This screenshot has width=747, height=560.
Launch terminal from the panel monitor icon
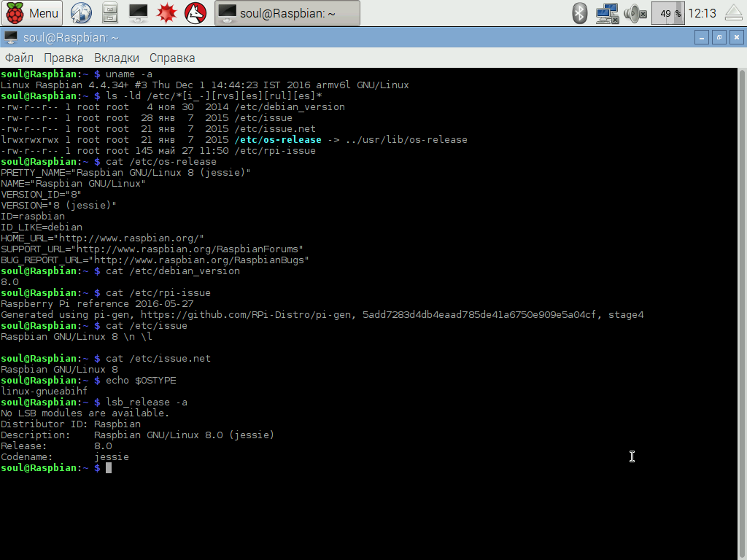click(138, 13)
